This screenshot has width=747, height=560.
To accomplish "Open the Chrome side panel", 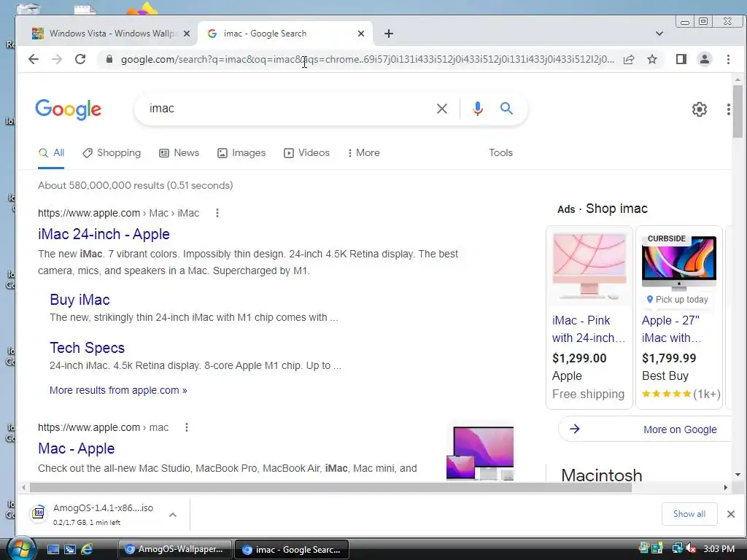I will (x=681, y=59).
